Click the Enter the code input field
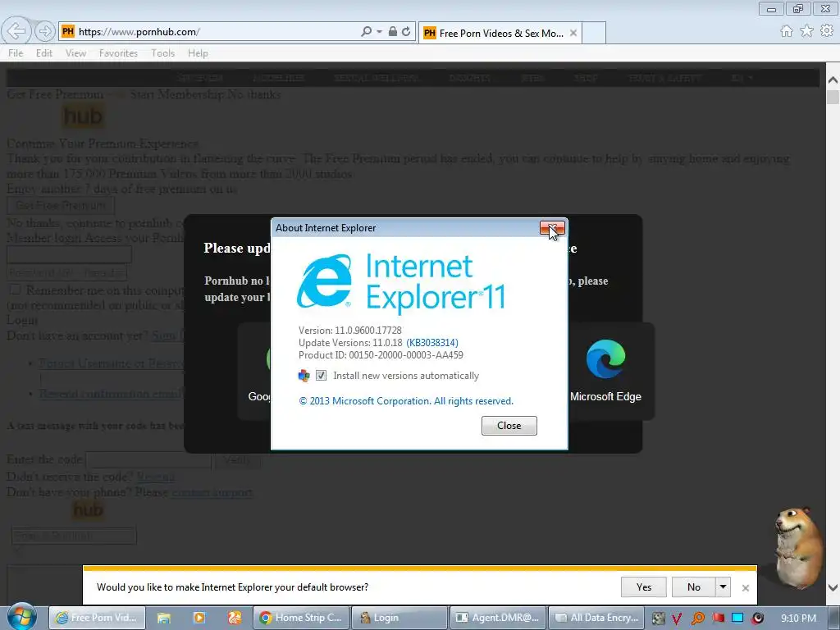Image resolution: width=840 pixels, height=630 pixels. [149, 459]
